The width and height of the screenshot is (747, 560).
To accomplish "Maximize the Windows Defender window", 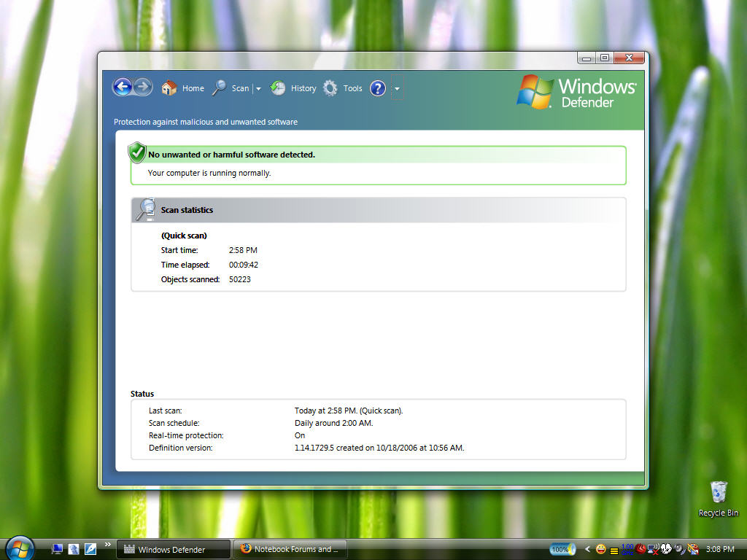I will pos(605,58).
